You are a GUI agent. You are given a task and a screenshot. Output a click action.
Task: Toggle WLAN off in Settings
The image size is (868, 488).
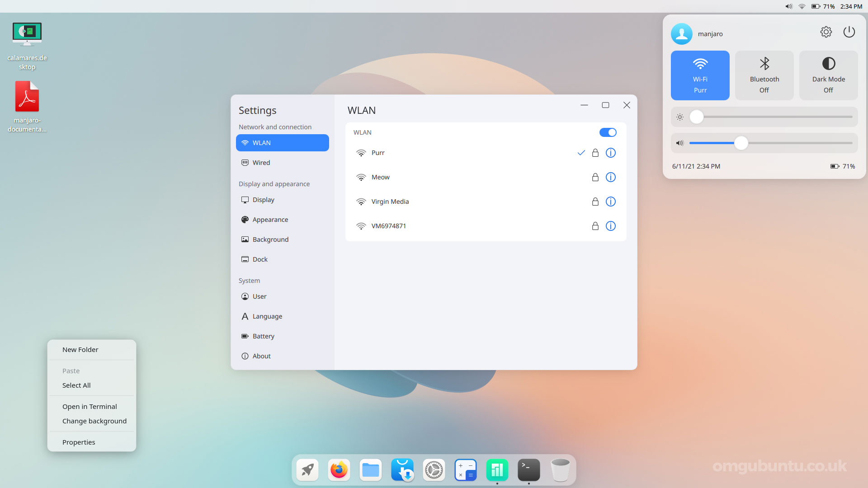[608, 132]
